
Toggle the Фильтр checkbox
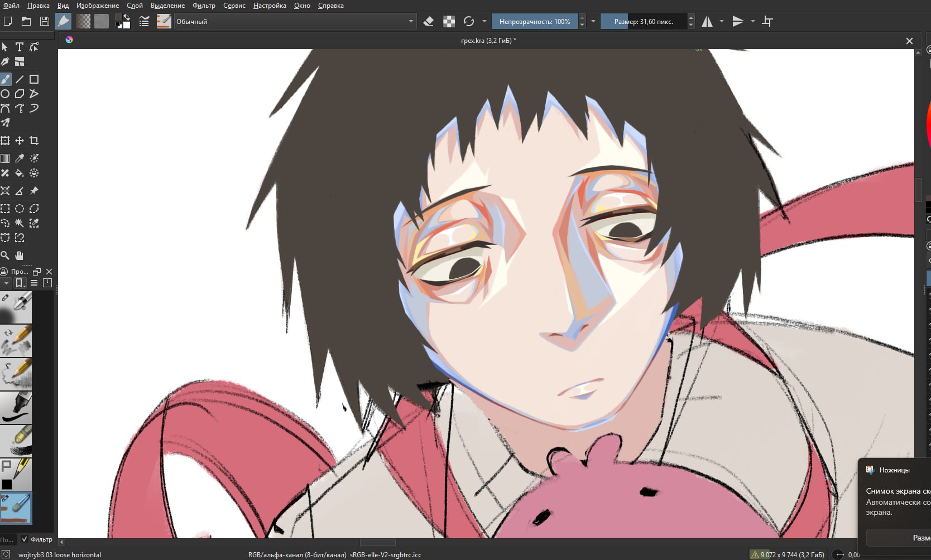(25, 539)
